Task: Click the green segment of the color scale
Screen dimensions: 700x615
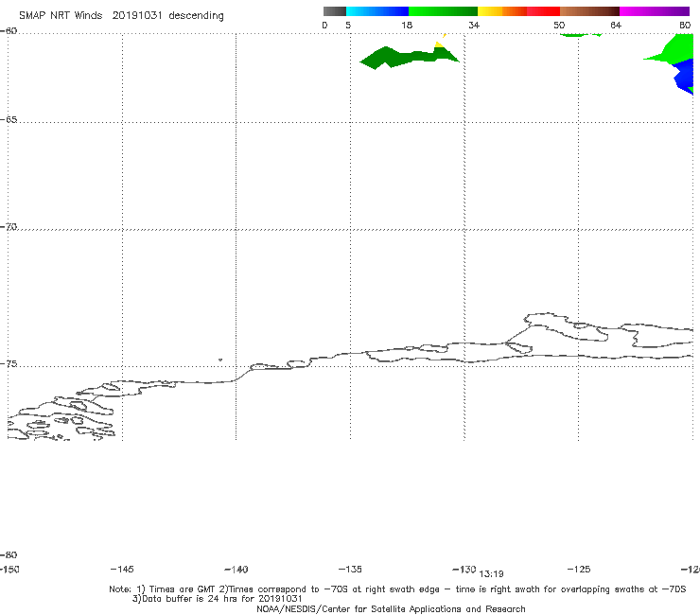Action: point(443,11)
